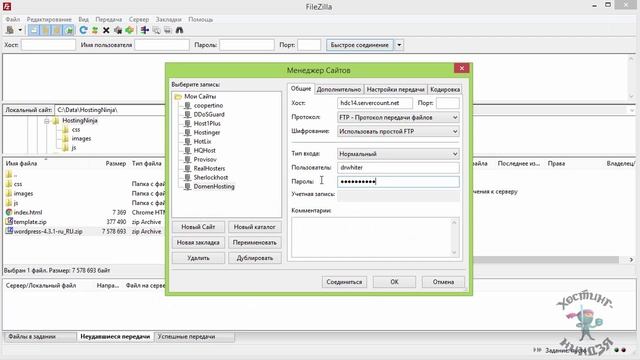The image size is (640, 360).
Task: Click the Дублировать button
Action: pyautogui.click(x=255, y=258)
